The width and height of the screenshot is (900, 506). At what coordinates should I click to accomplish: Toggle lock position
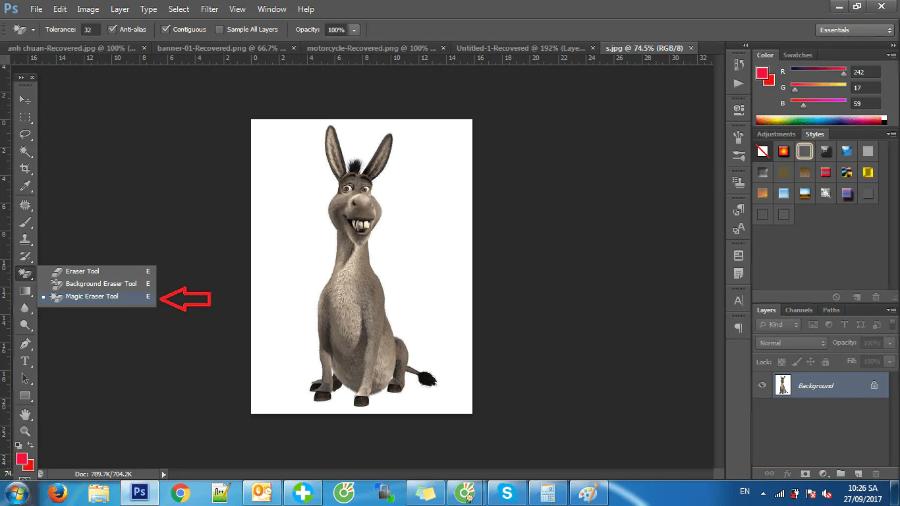coord(810,362)
